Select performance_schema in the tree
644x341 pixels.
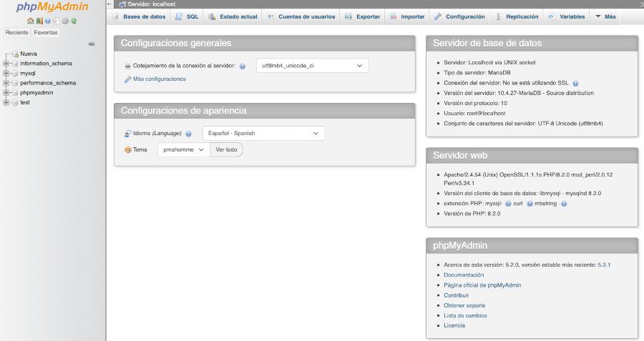tap(48, 83)
